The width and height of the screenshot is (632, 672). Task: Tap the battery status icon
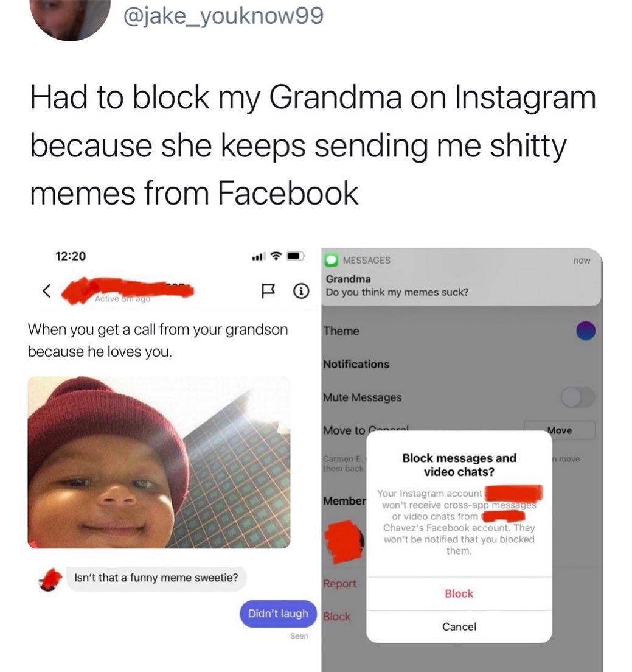click(296, 256)
